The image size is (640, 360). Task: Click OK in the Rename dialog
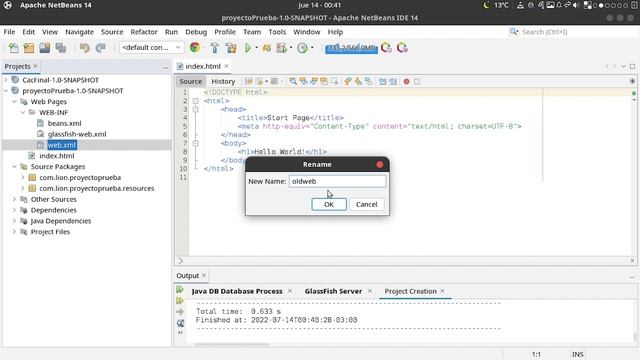(329, 204)
